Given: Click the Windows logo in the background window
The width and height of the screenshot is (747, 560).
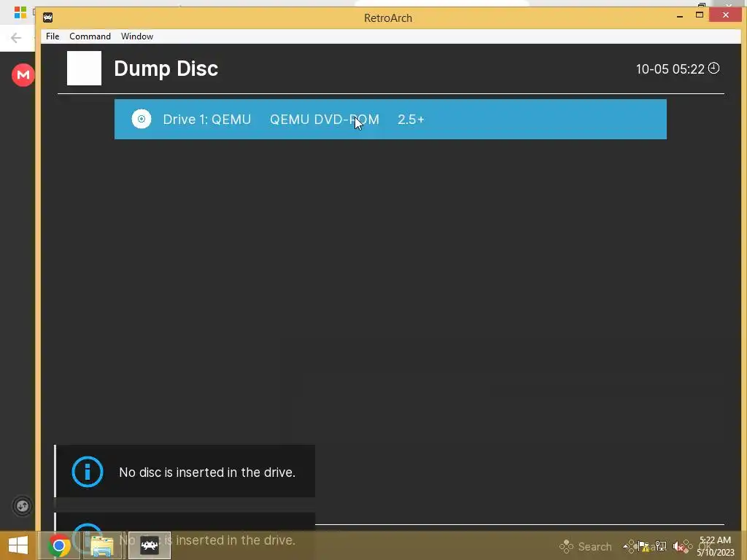Looking at the screenshot, I should click(x=20, y=12).
